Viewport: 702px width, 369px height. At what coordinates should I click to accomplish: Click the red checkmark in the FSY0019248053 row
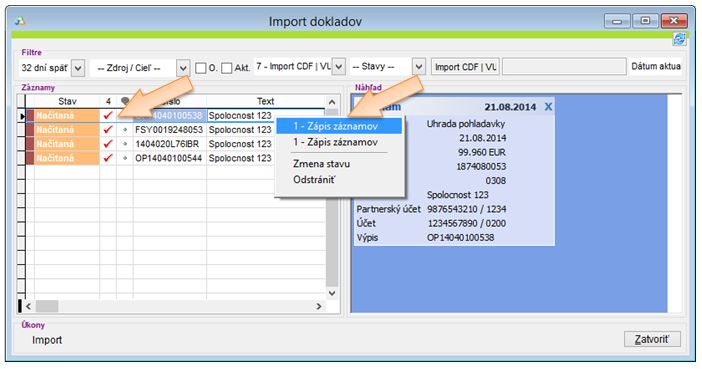coord(107,129)
